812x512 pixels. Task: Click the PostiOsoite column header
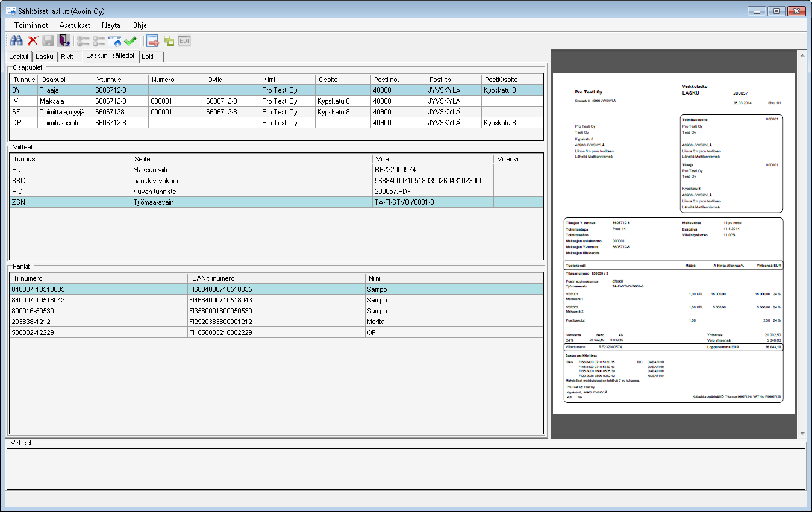point(512,80)
